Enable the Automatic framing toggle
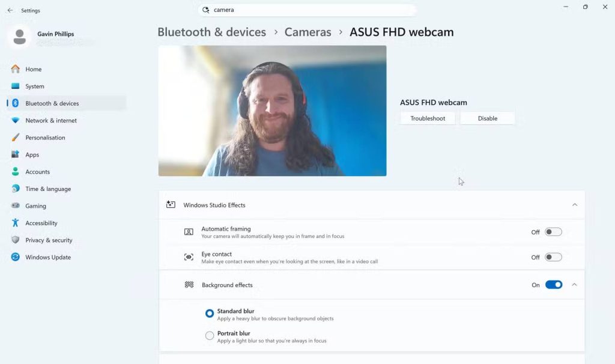The width and height of the screenshot is (615, 364). (x=553, y=232)
